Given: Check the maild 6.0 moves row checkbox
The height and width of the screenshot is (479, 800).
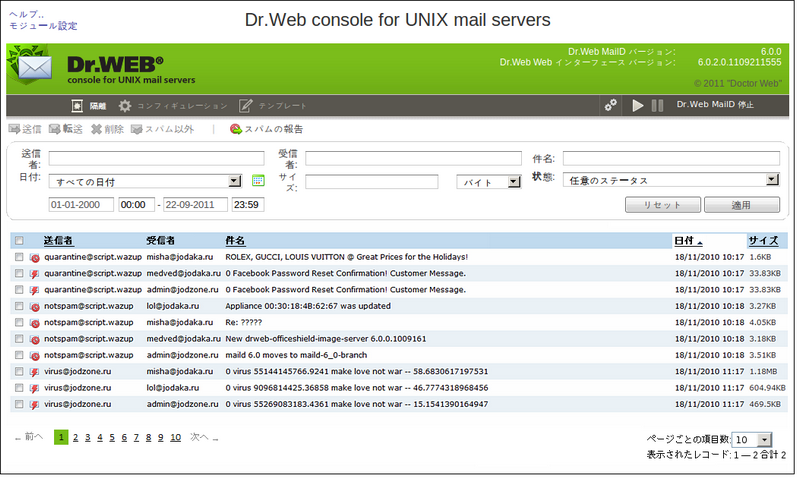Looking at the screenshot, I should pyautogui.click(x=19, y=355).
